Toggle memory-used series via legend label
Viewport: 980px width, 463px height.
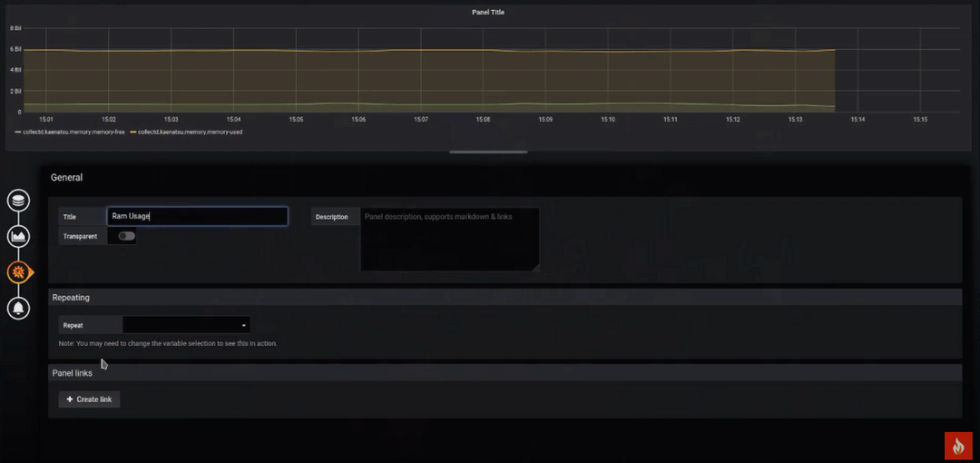(190, 133)
